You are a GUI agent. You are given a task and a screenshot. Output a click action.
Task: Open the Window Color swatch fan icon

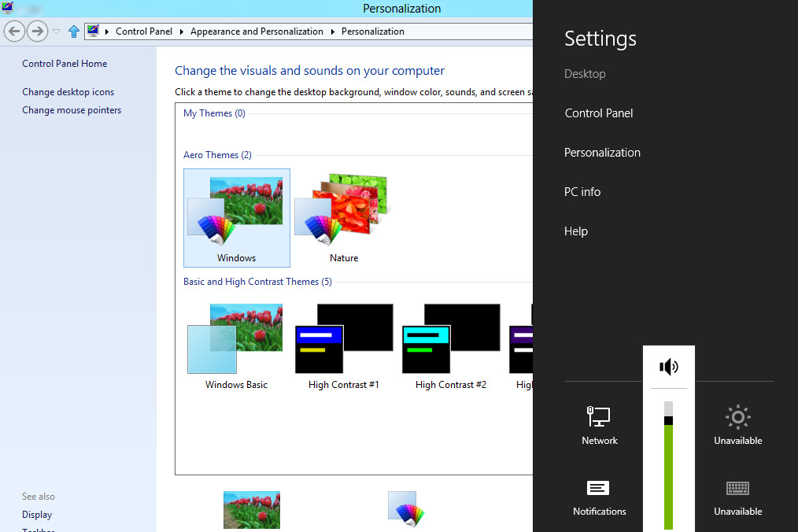coord(406,508)
